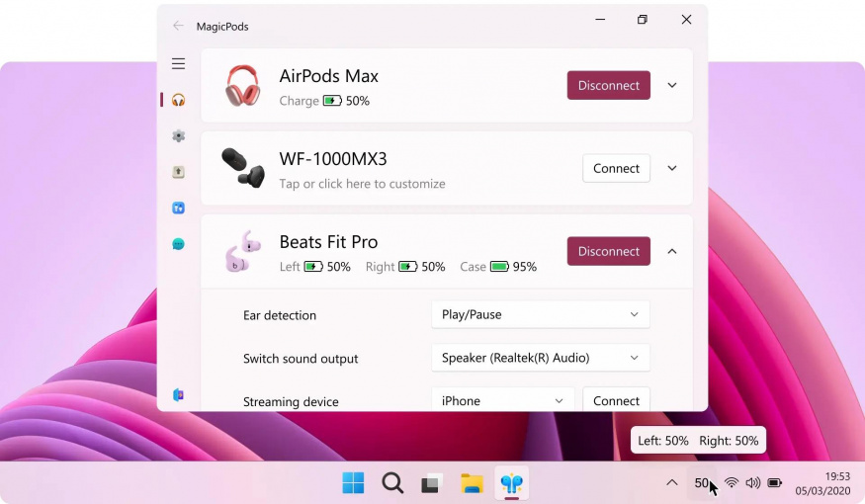Minimize the MagicPods window
Screen dimensions: 865x504
[x=600, y=20]
